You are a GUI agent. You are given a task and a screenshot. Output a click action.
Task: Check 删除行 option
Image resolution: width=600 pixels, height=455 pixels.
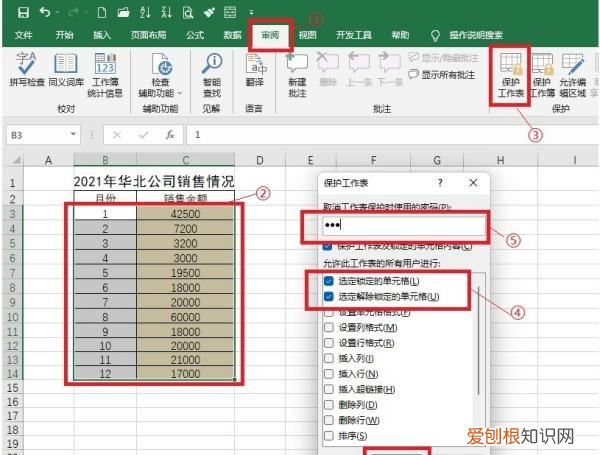point(328,420)
